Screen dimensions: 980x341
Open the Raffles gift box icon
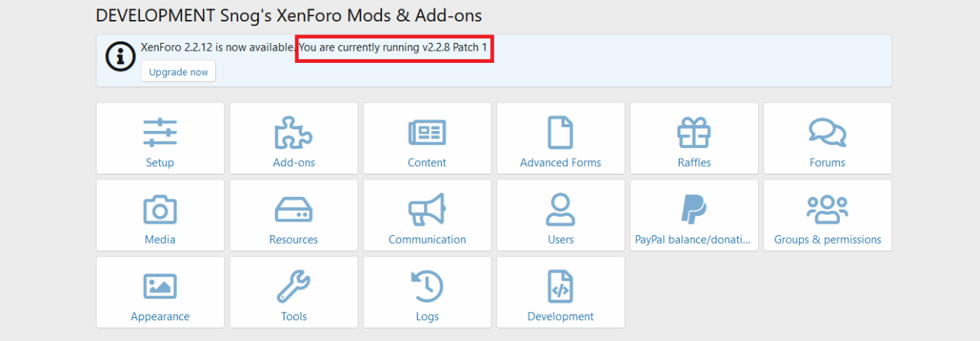pos(694,133)
